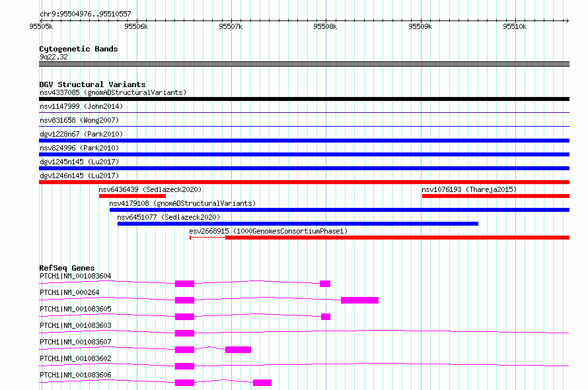Click the nsv1076193 (Thareja2015) label
Viewport: 588px width, 390px height.
pos(469,189)
